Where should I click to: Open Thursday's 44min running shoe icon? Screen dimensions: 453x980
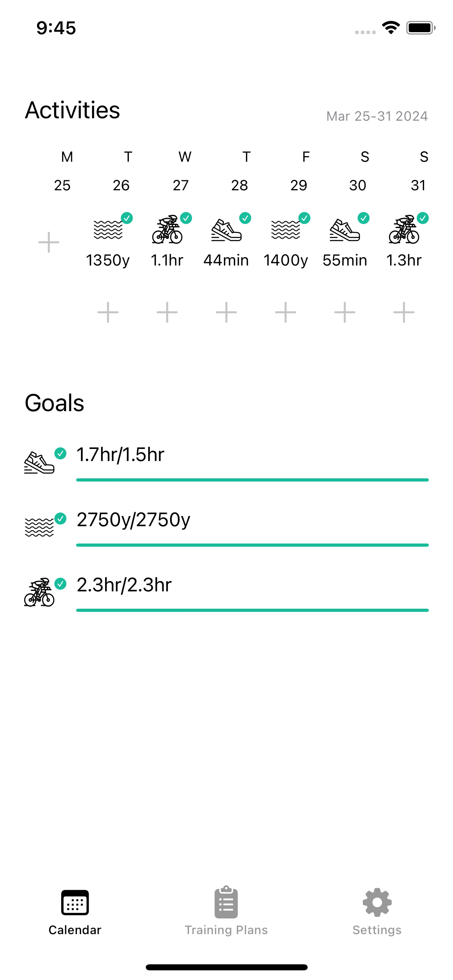coord(226,231)
